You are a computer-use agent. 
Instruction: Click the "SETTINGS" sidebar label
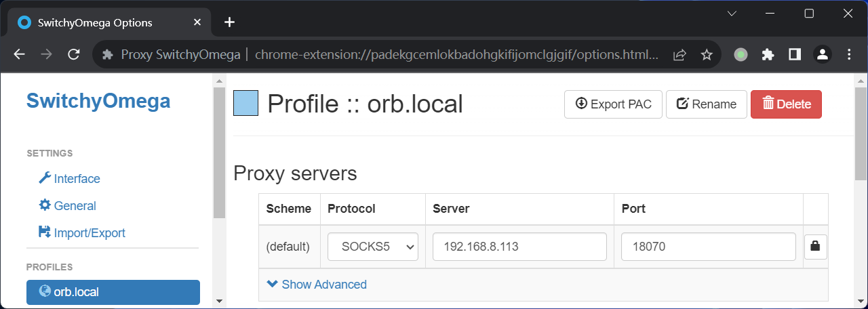(x=50, y=153)
